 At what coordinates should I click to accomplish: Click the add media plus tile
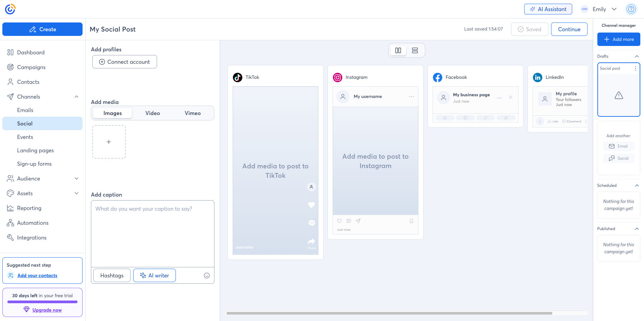point(109,142)
